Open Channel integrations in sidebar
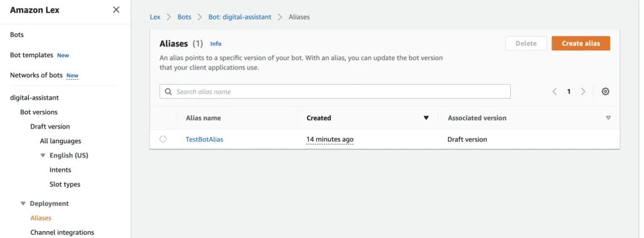The height and width of the screenshot is (238, 644). [x=62, y=232]
